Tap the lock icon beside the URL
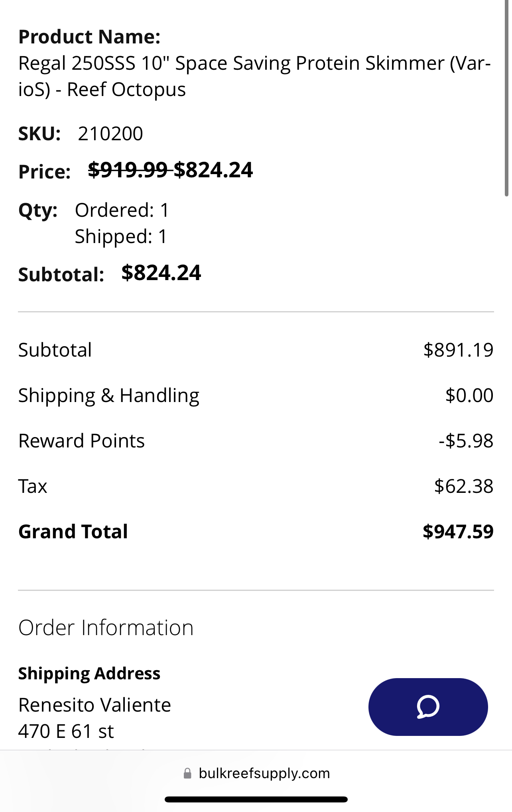Image resolution: width=512 pixels, height=812 pixels. [187, 773]
